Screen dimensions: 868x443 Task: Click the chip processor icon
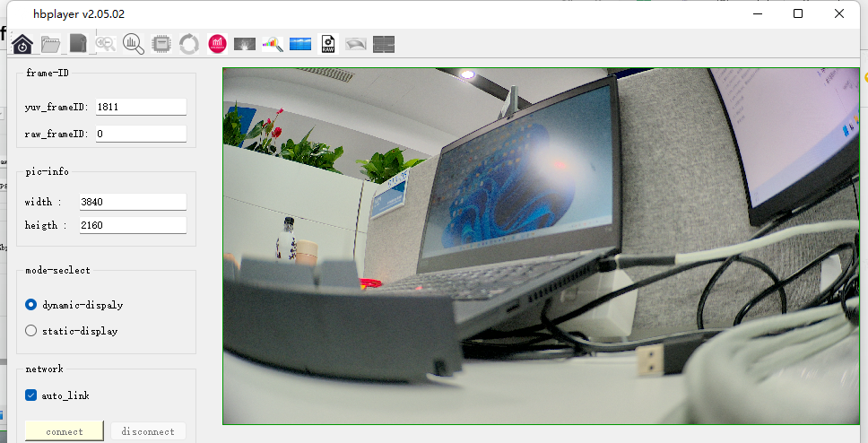coord(161,43)
